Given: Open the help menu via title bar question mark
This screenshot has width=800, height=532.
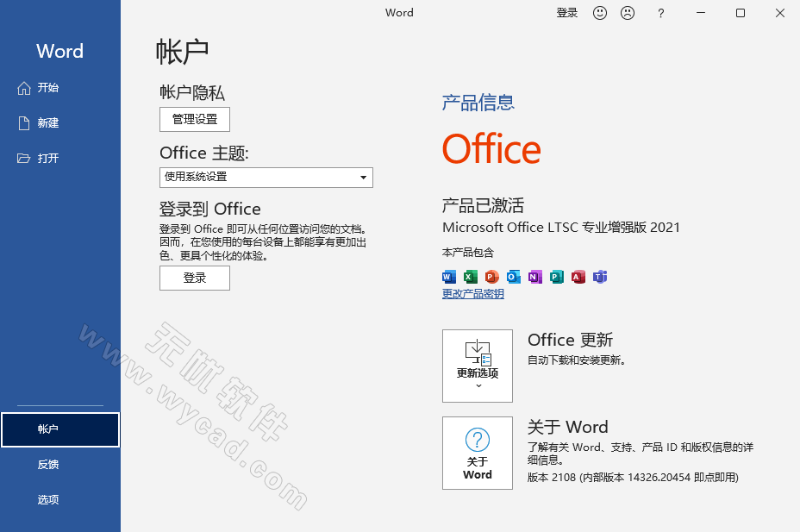Looking at the screenshot, I should tap(660, 13).
